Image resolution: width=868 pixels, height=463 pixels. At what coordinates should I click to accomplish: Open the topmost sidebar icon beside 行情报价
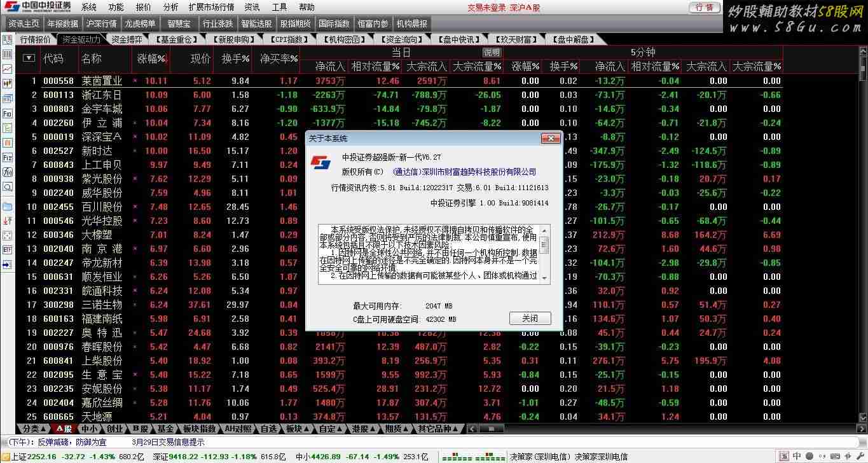click(8, 39)
